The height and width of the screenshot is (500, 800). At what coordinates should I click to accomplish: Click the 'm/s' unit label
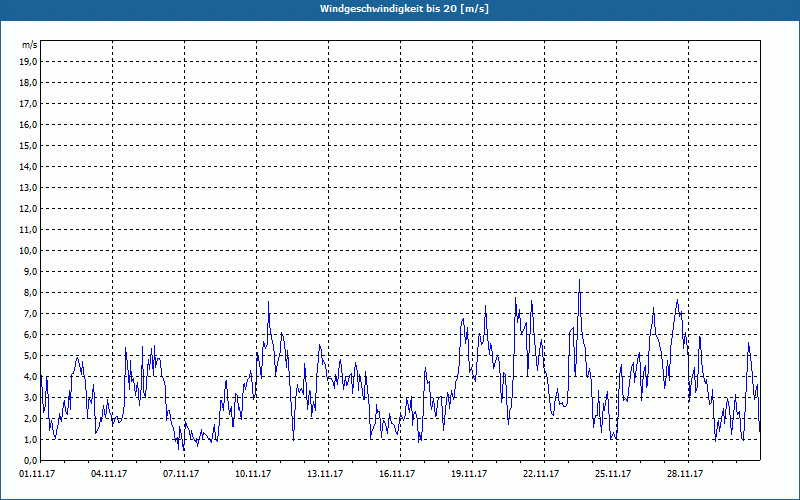29,45
